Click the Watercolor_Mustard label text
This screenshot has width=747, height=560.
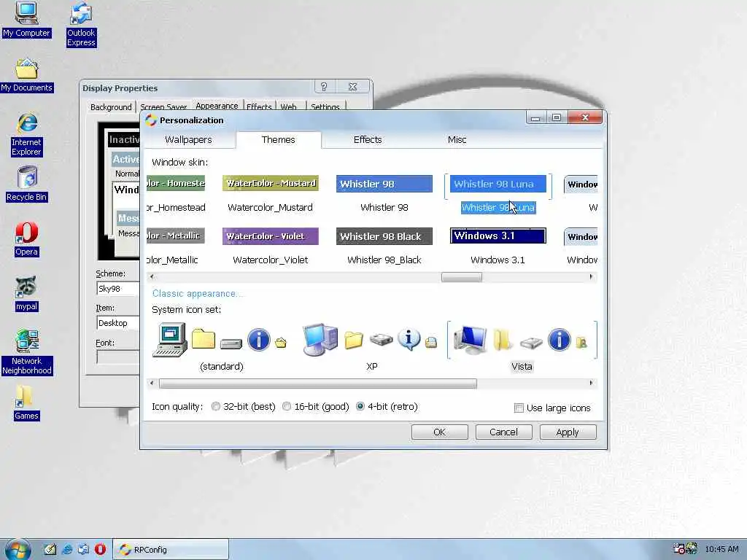point(270,208)
